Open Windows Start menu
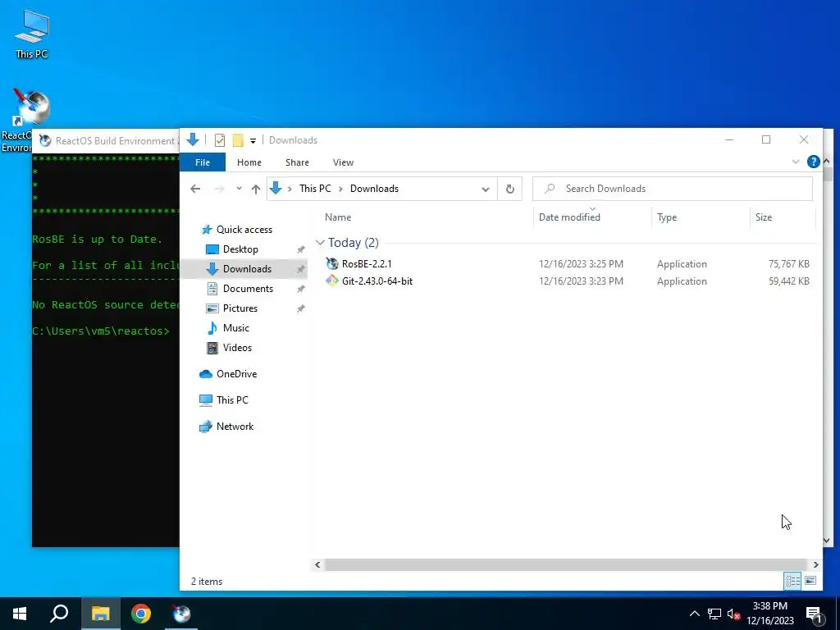Viewport: 840px width, 630px height. coord(20,614)
